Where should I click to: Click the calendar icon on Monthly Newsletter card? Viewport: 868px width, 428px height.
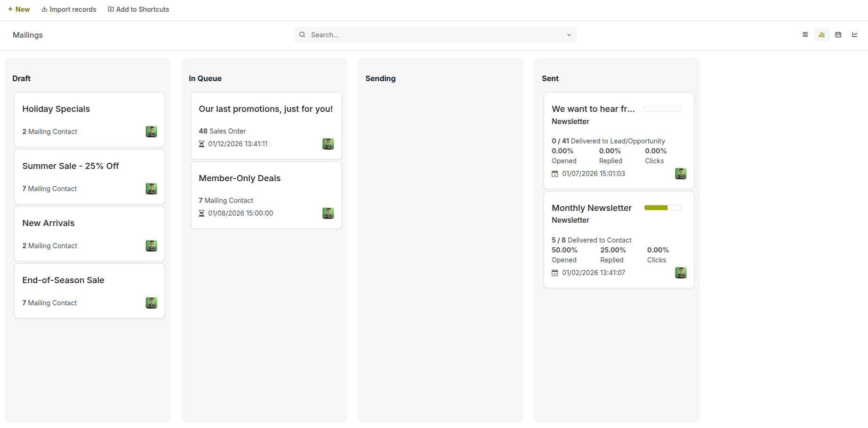pos(554,272)
